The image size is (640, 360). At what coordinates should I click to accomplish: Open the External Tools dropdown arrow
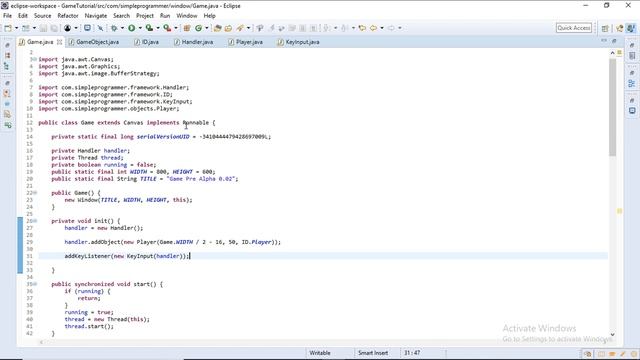click(x=176, y=28)
